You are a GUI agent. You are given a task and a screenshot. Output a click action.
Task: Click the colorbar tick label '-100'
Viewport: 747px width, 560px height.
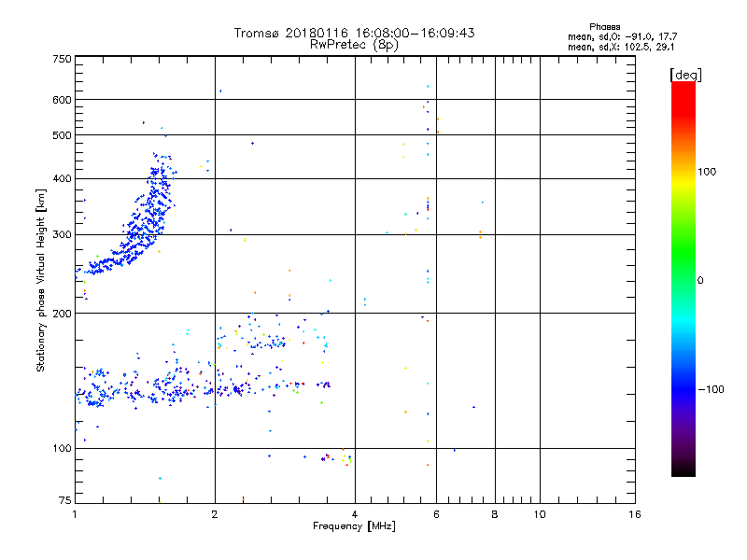[x=712, y=389]
